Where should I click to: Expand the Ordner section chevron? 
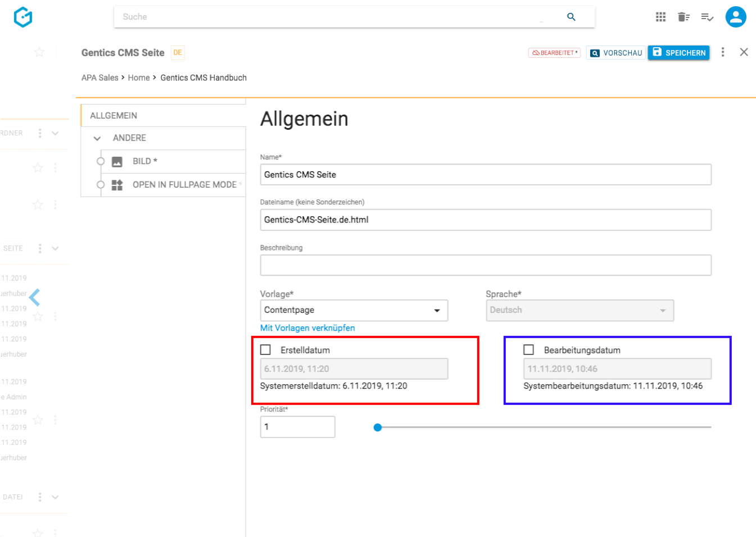pos(55,134)
